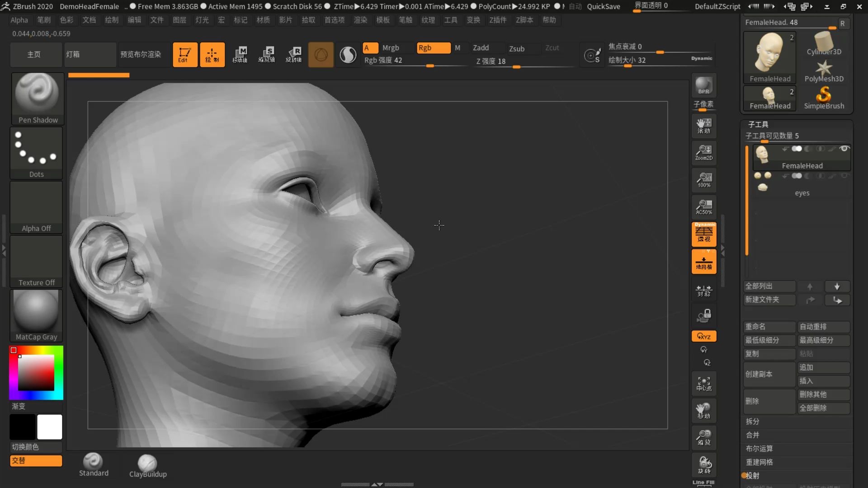Image resolution: width=868 pixels, height=488 pixels.
Task: Click the BPR render icon
Action: click(703, 85)
